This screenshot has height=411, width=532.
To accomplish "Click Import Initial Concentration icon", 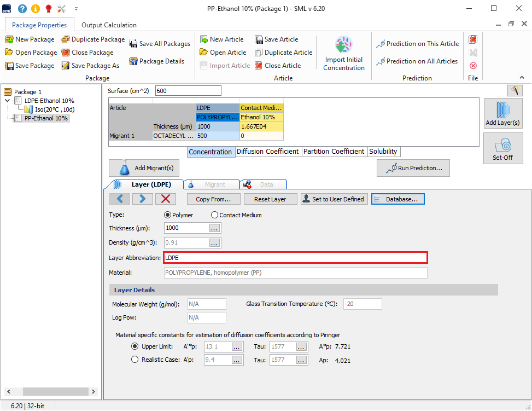I will (x=343, y=45).
